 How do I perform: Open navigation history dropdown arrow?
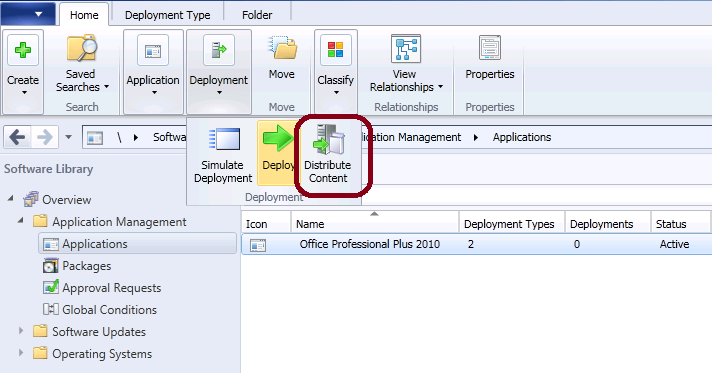pyautogui.click(x=69, y=137)
